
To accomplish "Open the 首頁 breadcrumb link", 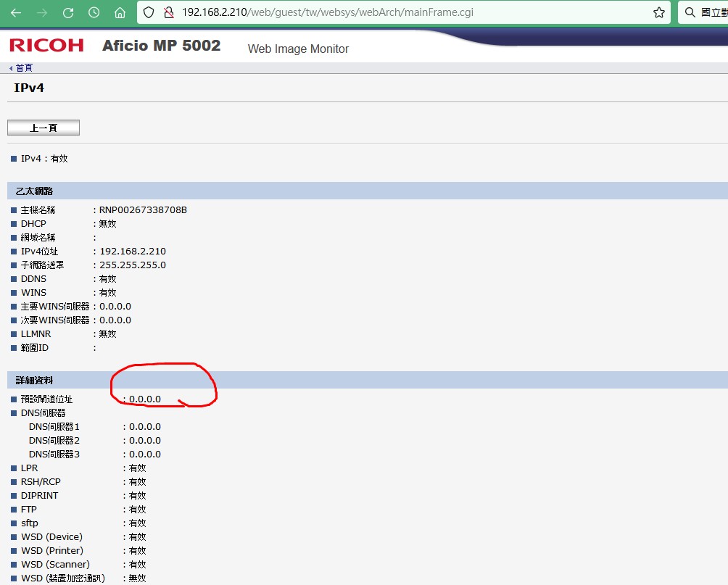I will click(23, 68).
